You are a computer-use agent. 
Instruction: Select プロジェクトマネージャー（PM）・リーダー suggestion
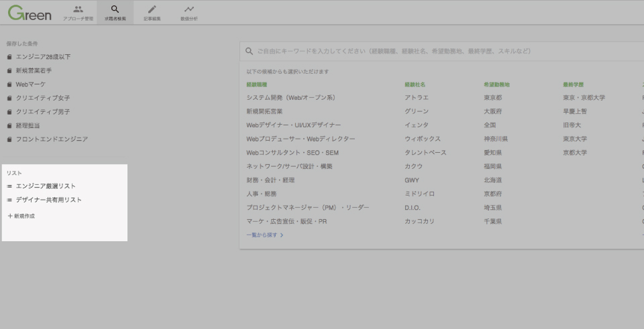308,208
